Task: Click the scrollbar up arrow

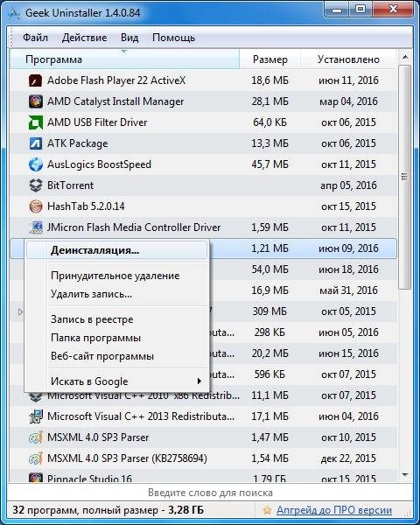Action: click(405, 57)
